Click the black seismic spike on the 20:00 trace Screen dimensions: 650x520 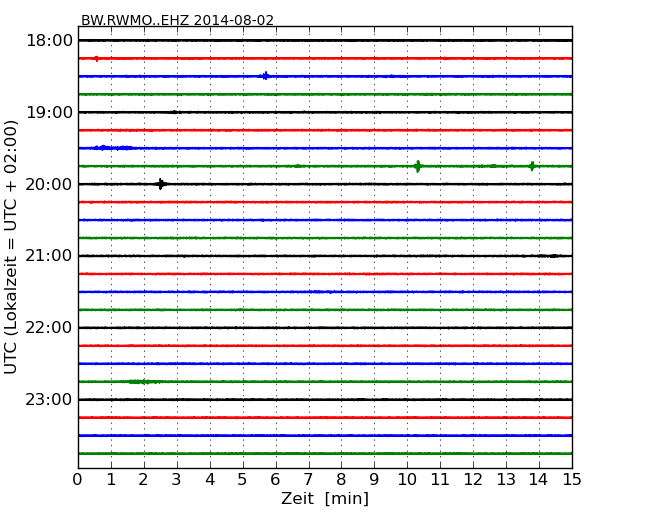pyautogui.click(x=161, y=184)
